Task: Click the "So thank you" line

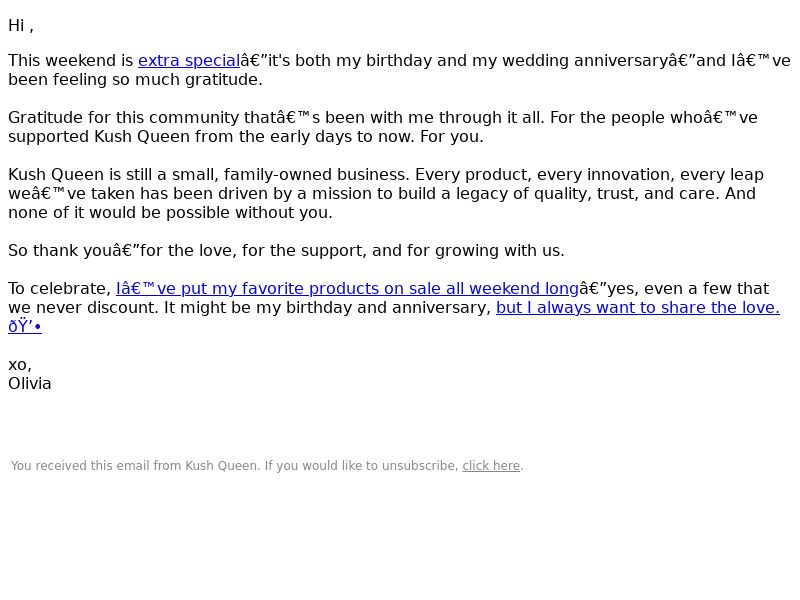Action: point(286,251)
